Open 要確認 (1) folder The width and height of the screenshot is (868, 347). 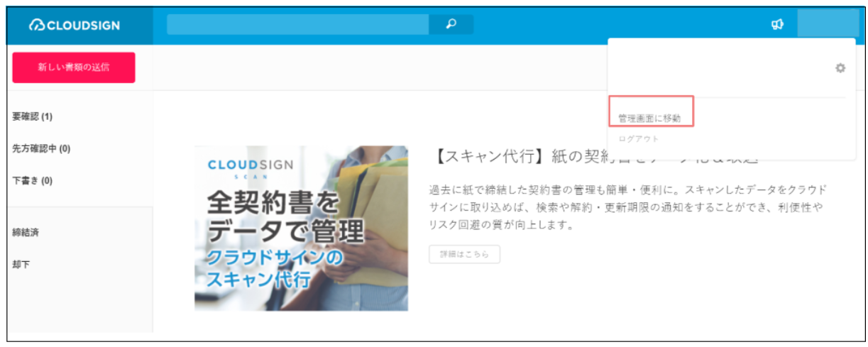click(x=33, y=116)
